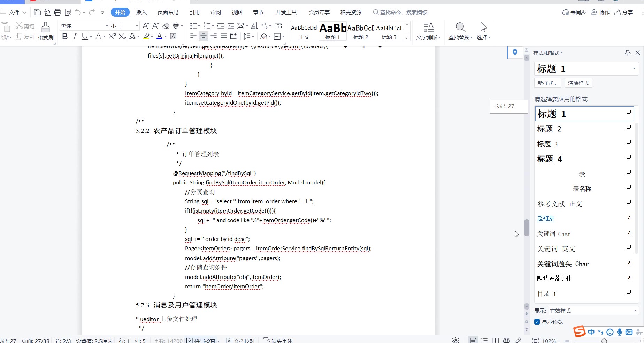Open the 页面布局 ribbon tab
This screenshot has width=644, height=343.
point(168,13)
